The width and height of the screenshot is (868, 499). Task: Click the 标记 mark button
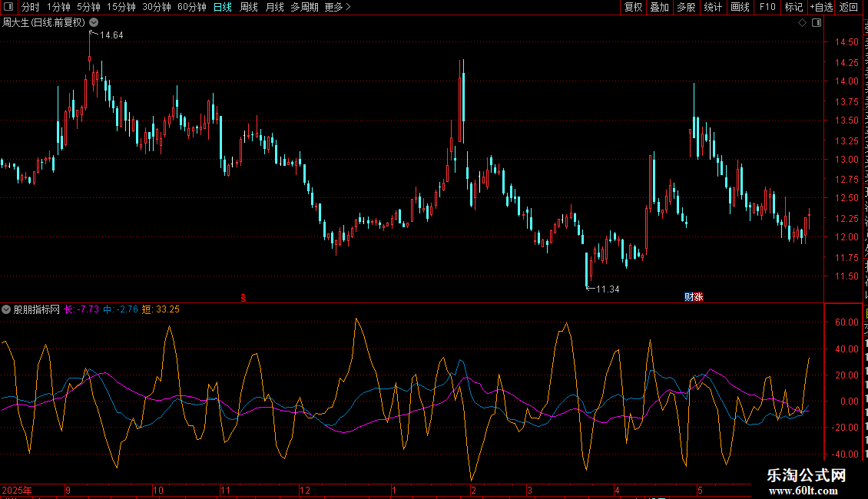click(793, 7)
